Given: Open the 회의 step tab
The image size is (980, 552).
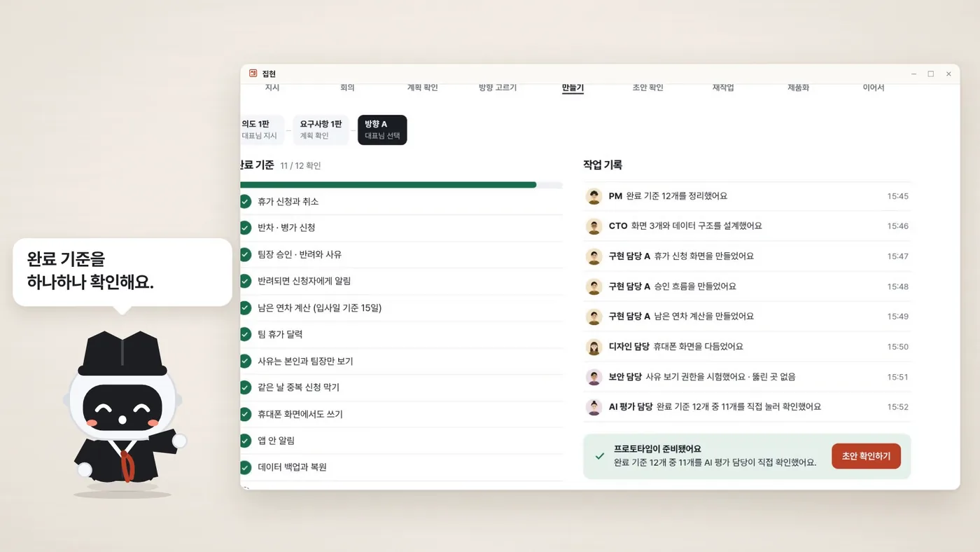Looking at the screenshot, I should pyautogui.click(x=347, y=88).
